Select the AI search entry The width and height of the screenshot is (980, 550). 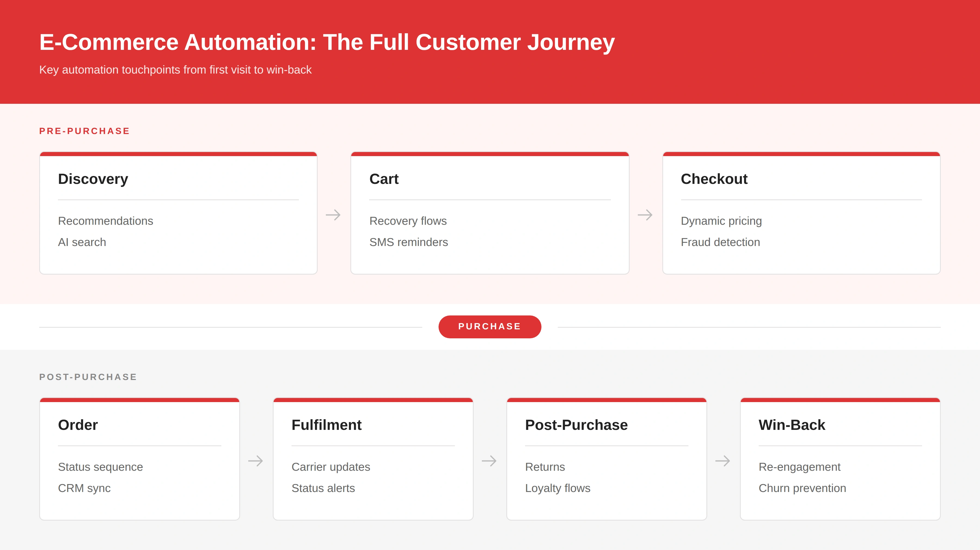82,242
